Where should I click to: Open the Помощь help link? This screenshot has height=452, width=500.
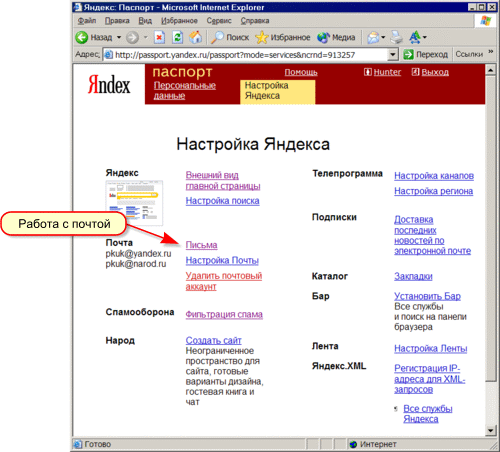point(301,72)
